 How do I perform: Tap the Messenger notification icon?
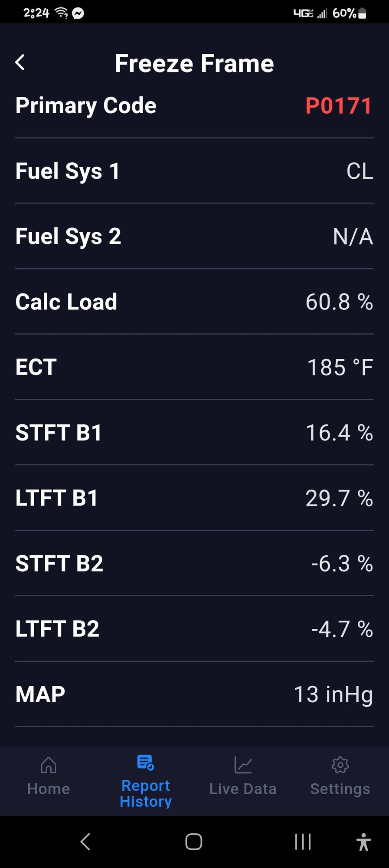pos(78,13)
